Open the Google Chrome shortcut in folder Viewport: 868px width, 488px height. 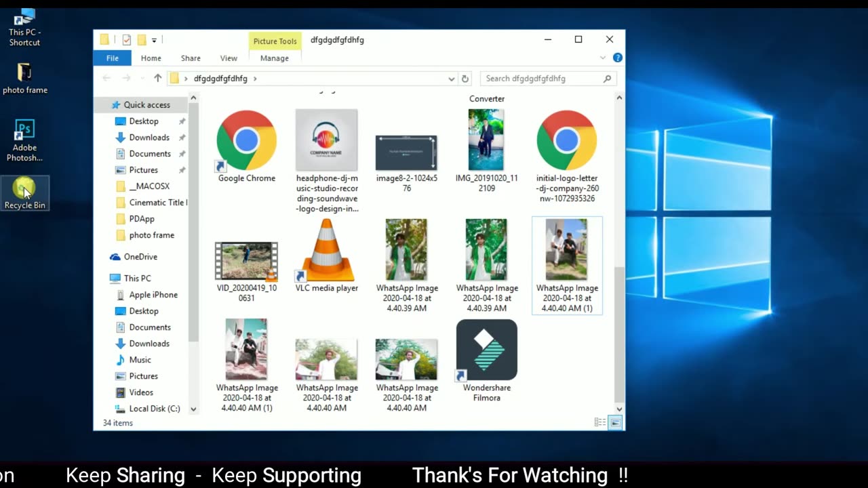pyautogui.click(x=246, y=146)
